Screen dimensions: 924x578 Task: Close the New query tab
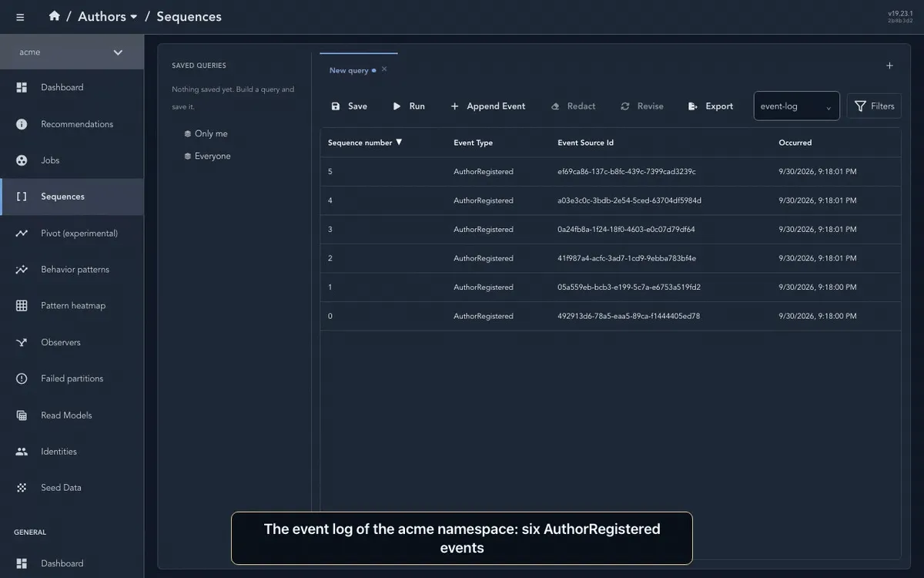pyautogui.click(x=384, y=69)
